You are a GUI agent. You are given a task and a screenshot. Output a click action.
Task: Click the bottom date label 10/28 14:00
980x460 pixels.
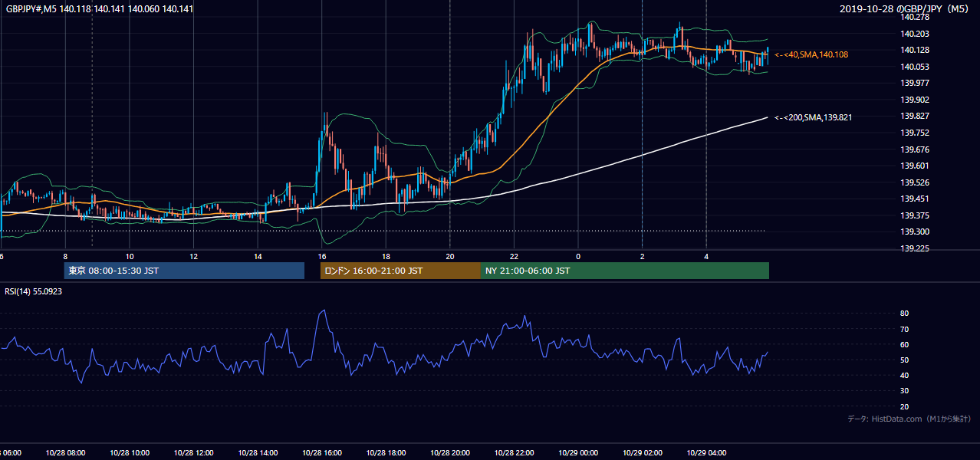[258, 453]
